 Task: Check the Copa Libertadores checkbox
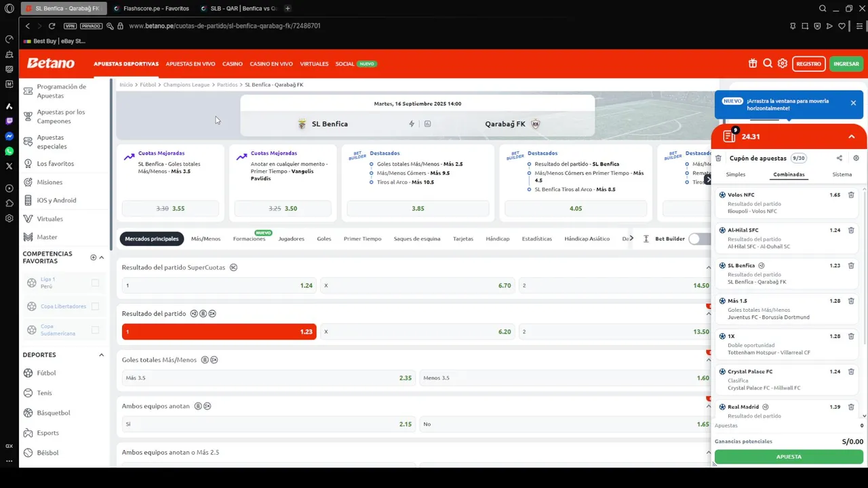pos(95,306)
